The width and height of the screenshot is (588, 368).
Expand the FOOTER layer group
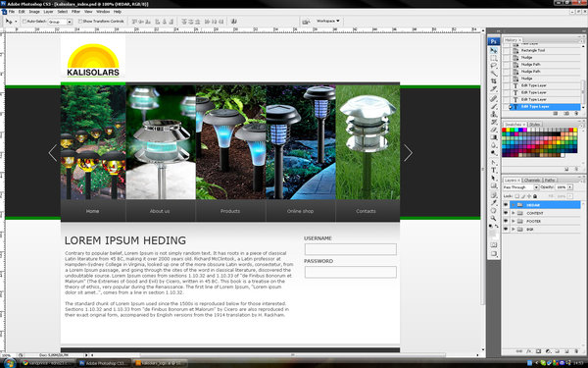point(514,221)
